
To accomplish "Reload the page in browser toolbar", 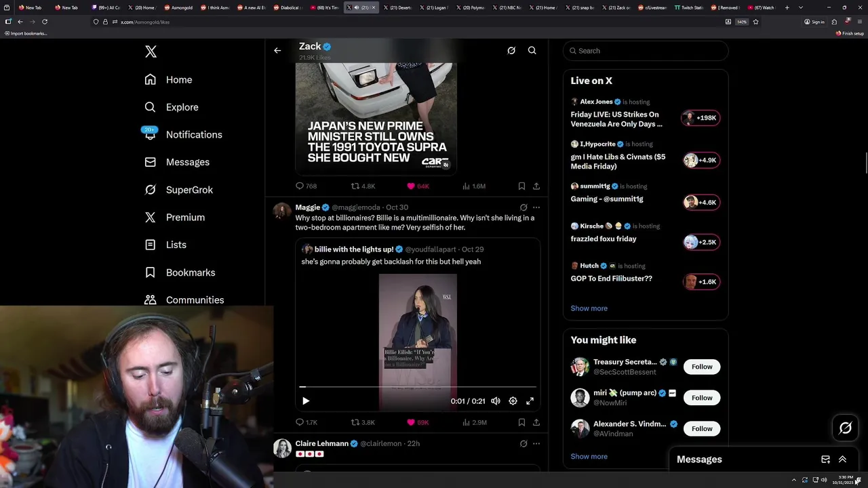I will pos(45,22).
